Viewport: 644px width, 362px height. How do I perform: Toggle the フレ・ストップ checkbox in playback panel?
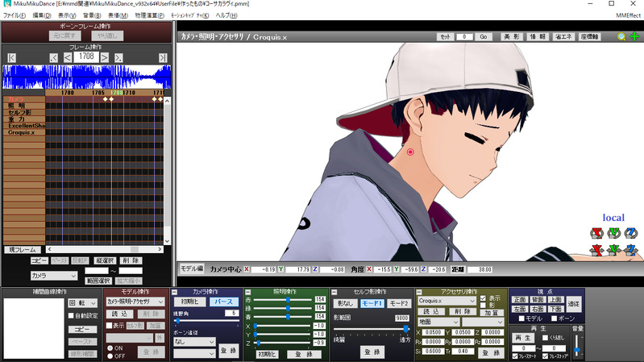(x=545, y=356)
